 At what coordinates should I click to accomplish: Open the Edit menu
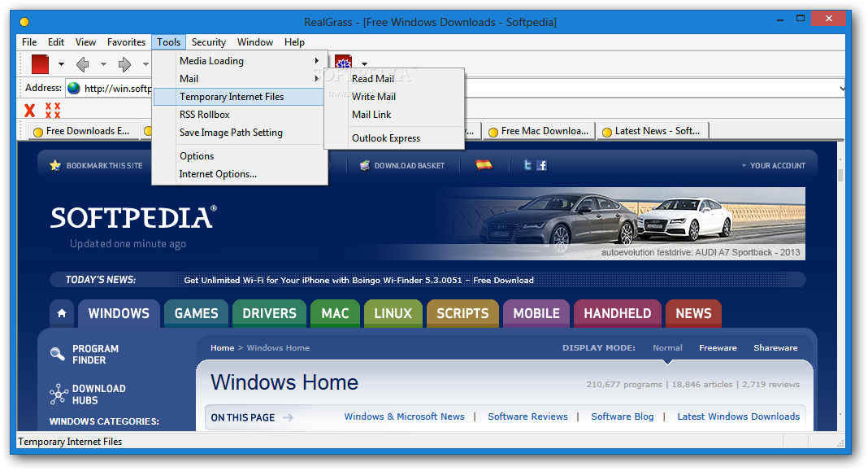click(56, 42)
